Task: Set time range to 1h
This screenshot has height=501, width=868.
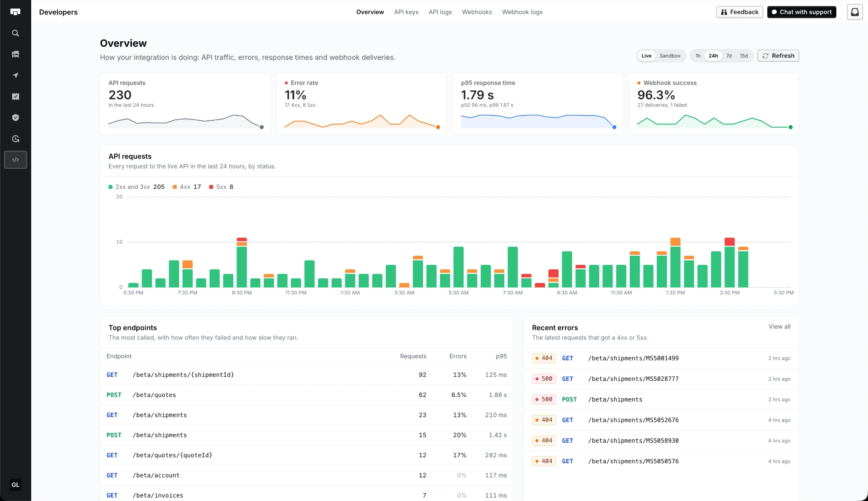Action: tap(698, 56)
